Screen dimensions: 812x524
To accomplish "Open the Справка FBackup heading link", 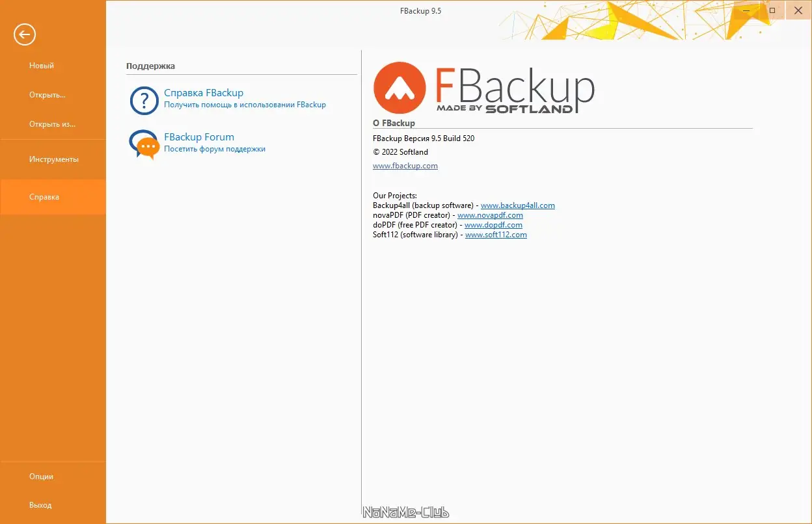I will (x=204, y=93).
